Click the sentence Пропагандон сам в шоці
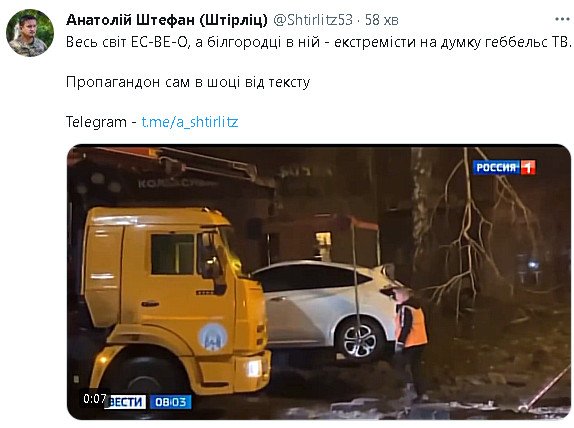 point(188,82)
